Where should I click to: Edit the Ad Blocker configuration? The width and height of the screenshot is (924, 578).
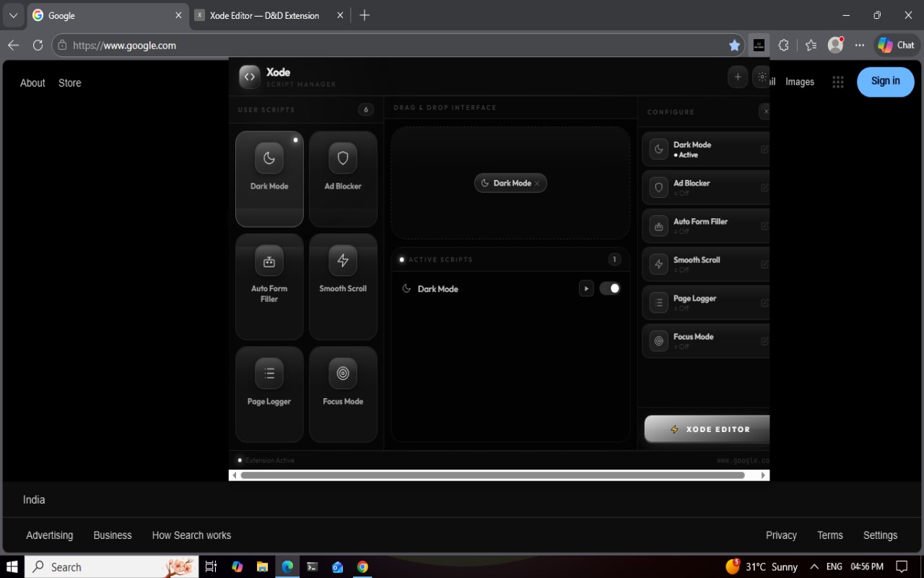coord(764,188)
